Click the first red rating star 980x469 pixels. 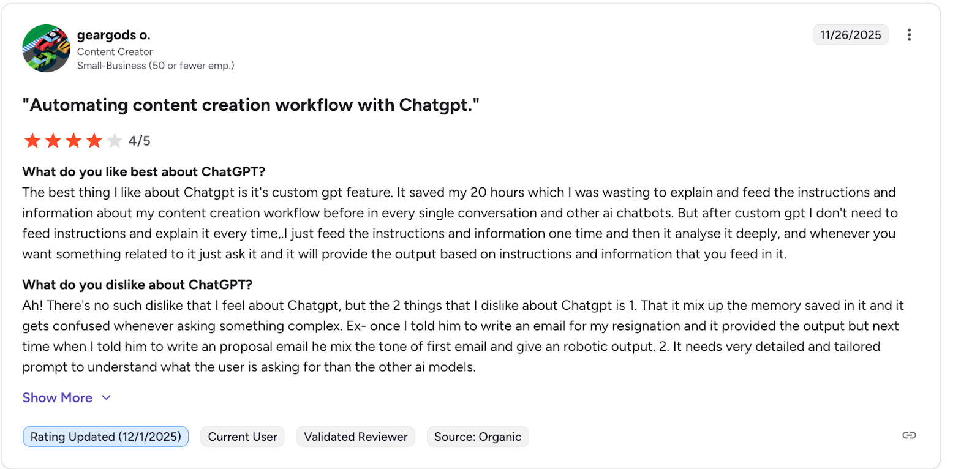coord(32,140)
